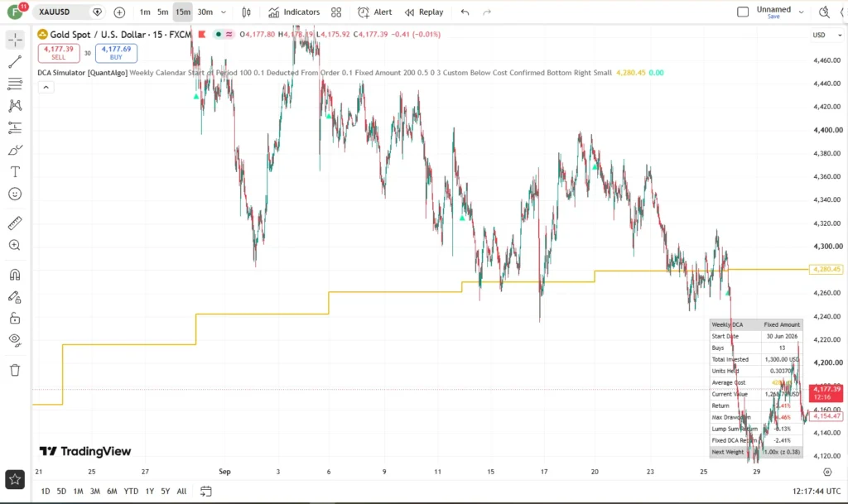Activate the zoom in tool
This screenshot has width=848, height=504.
(x=15, y=245)
